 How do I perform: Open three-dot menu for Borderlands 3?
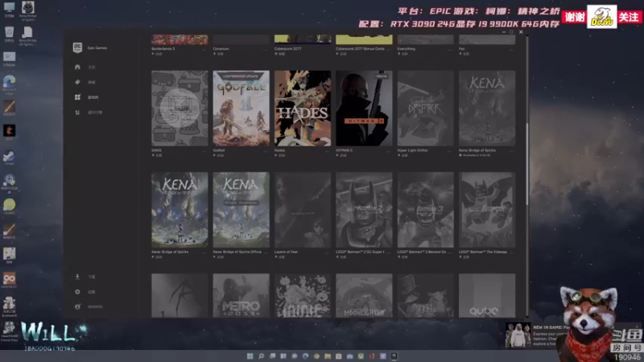pos(204,49)
